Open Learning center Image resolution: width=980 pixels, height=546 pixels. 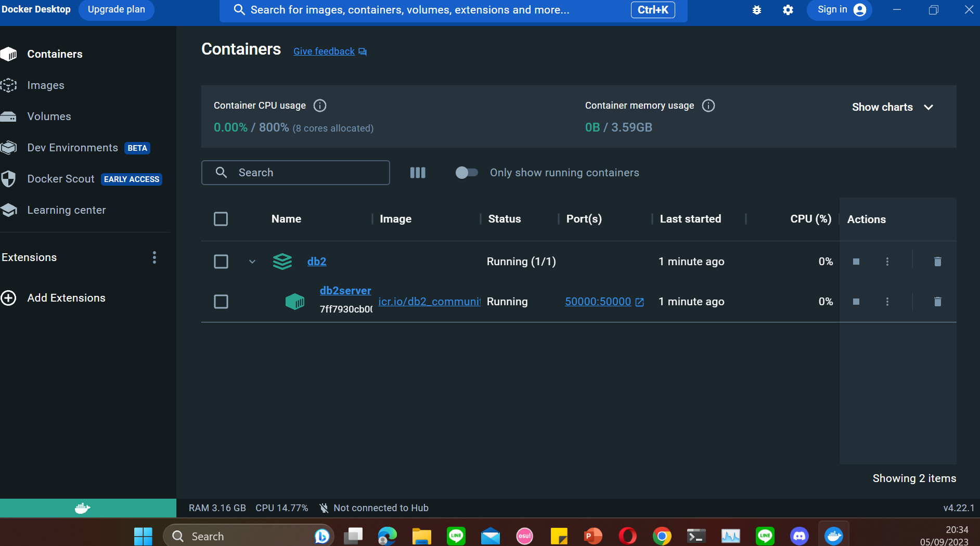click(67, 210)
